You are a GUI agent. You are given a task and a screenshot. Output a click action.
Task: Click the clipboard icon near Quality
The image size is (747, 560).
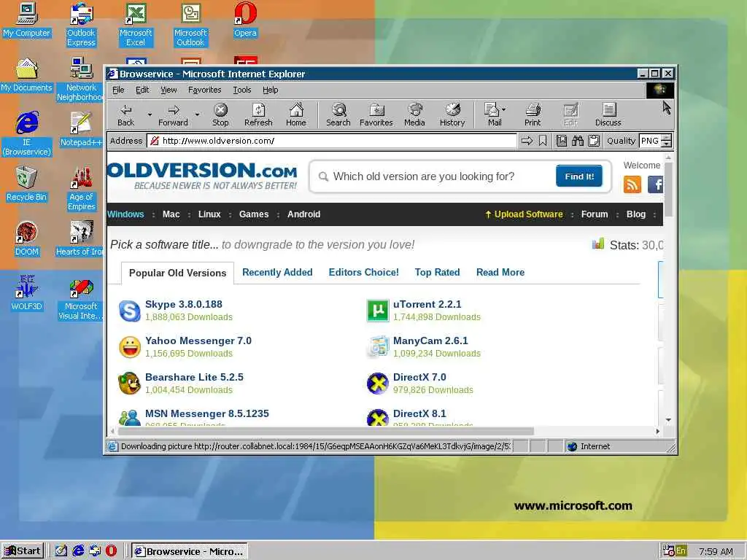pyautogui.click(x=594, y=141)
